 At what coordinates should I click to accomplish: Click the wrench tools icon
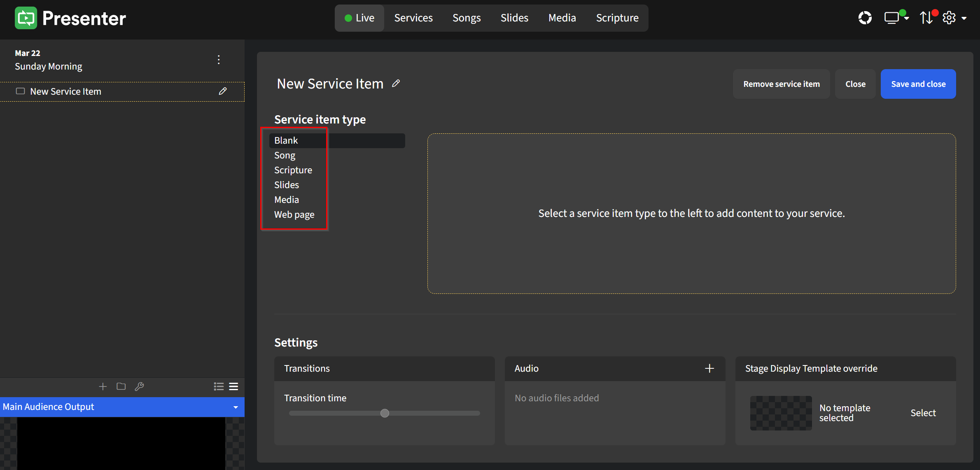pos(139,386)
